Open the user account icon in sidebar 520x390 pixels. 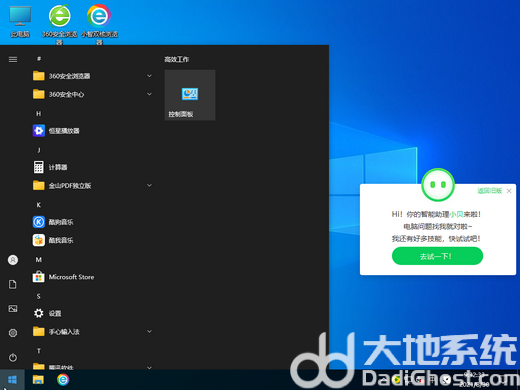tap(13, 260)
